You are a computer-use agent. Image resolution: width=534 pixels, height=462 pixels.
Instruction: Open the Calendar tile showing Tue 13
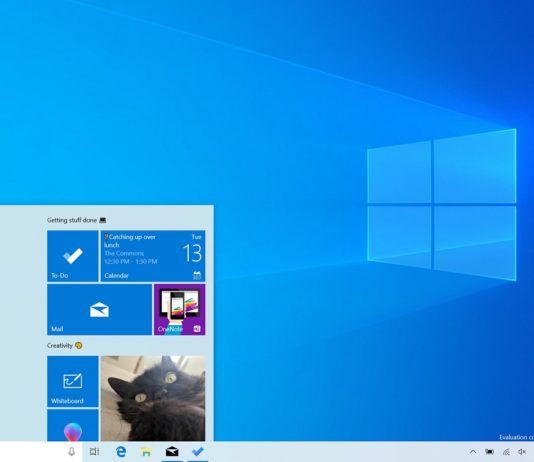[x=153, y=256]
